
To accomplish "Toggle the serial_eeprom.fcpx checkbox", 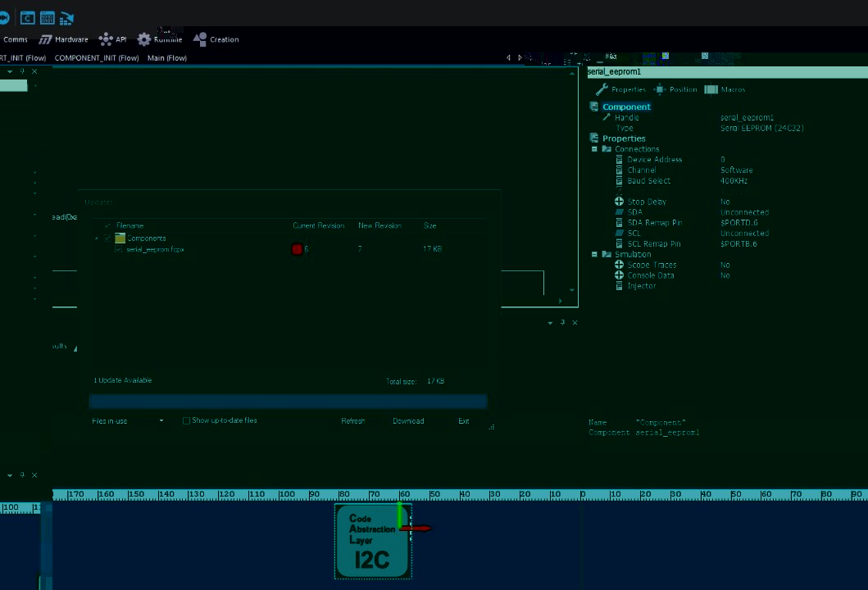I will click(119, 250).
